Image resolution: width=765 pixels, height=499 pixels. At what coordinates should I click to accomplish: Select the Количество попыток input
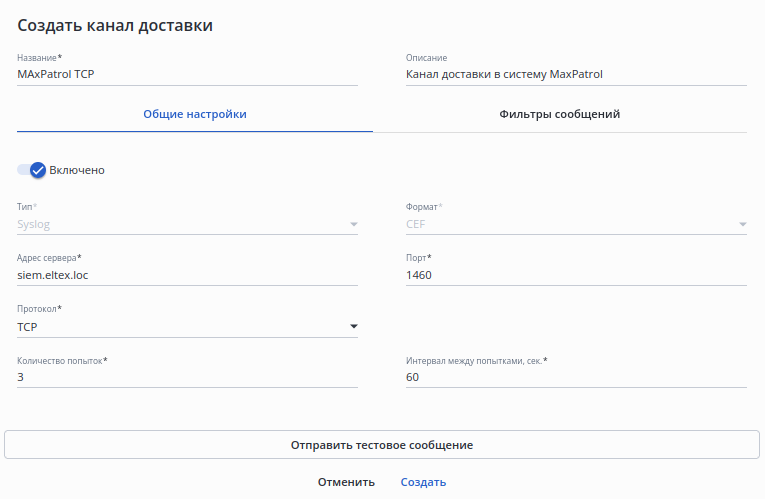point(187,377)
